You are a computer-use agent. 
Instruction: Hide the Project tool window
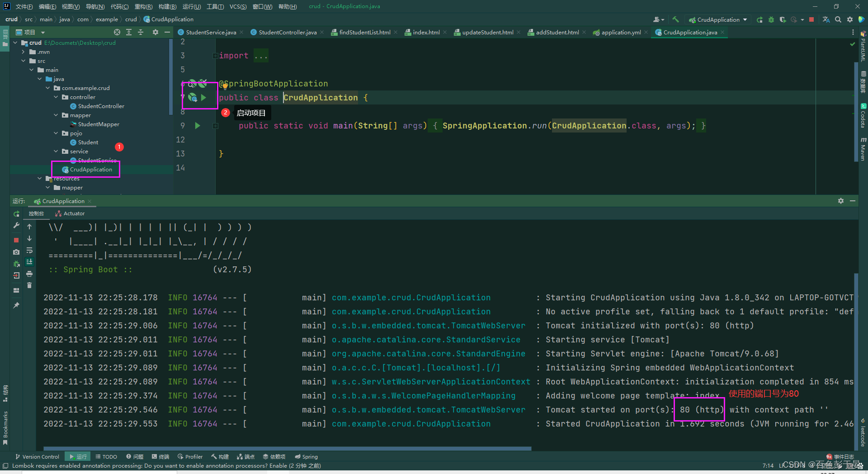pyautogui.click(x=167, y=32)
